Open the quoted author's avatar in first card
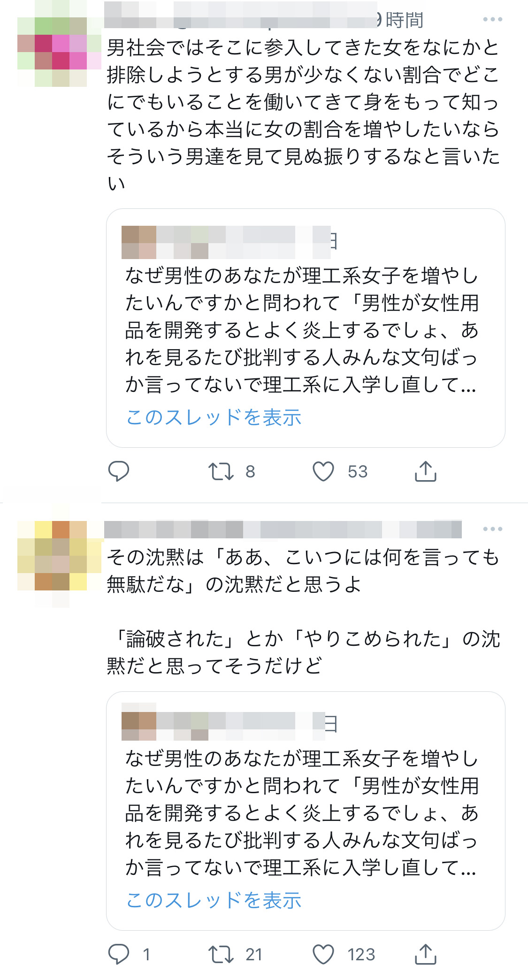Image resolution: width=528 pixels, height=980 pixels. 139,242
